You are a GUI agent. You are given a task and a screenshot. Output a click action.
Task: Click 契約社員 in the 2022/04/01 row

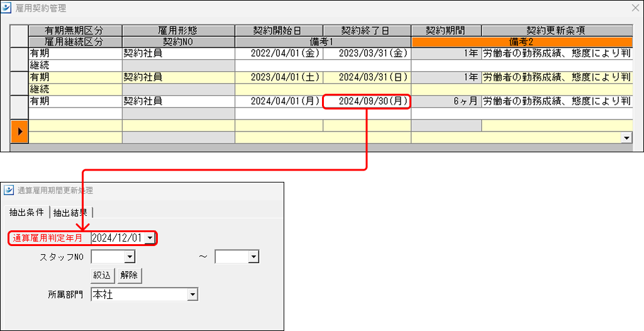pos(178,53)
